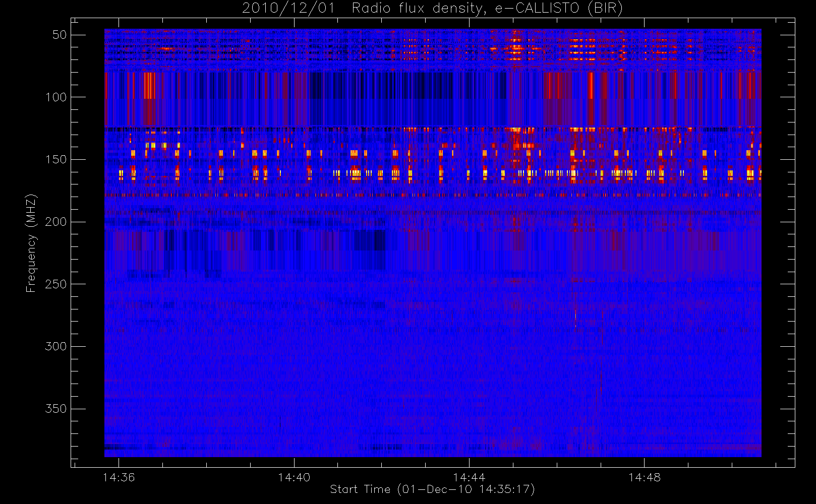Click the 'Start Time (01-Dec-10 14:35:17)' label
Screen dimensions: 816x504
click(x=432, y=489)
